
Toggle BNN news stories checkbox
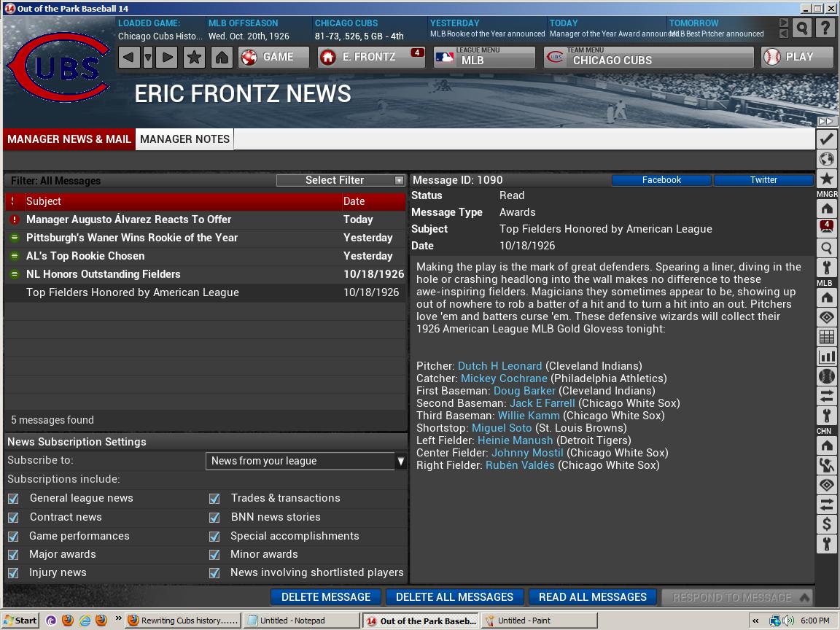[x=214, y=518]
